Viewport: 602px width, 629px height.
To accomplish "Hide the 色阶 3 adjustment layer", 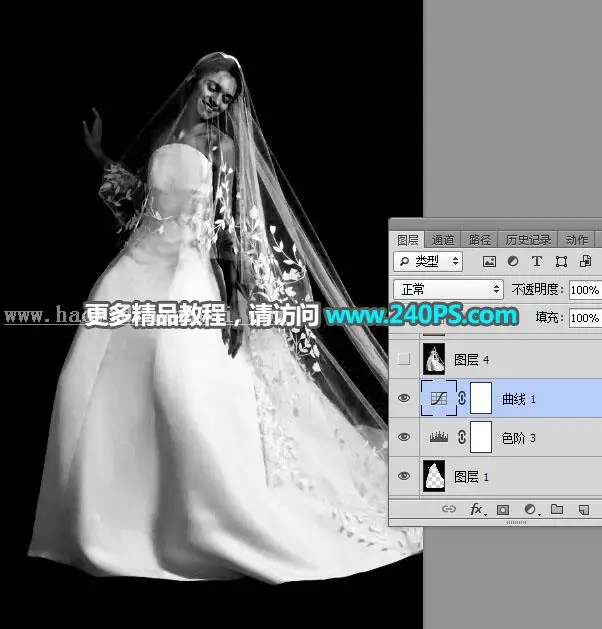I will click(x=403, y=437).
